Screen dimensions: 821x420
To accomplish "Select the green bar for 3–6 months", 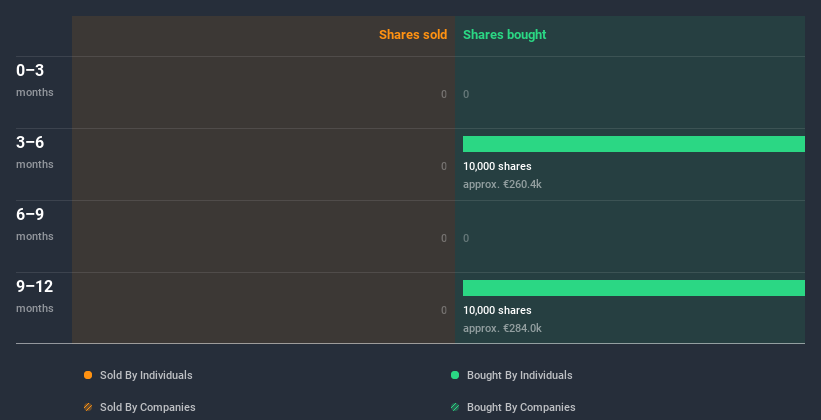I will (x=634, y=144).
